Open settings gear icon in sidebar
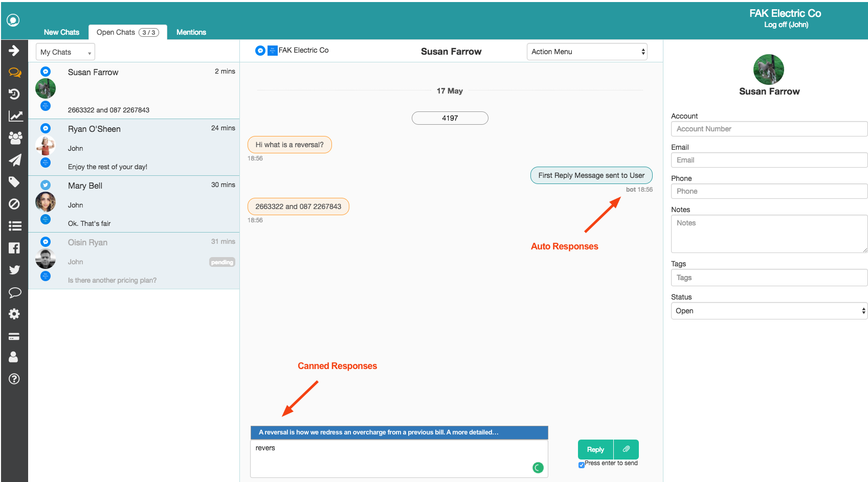 (14, 314)
